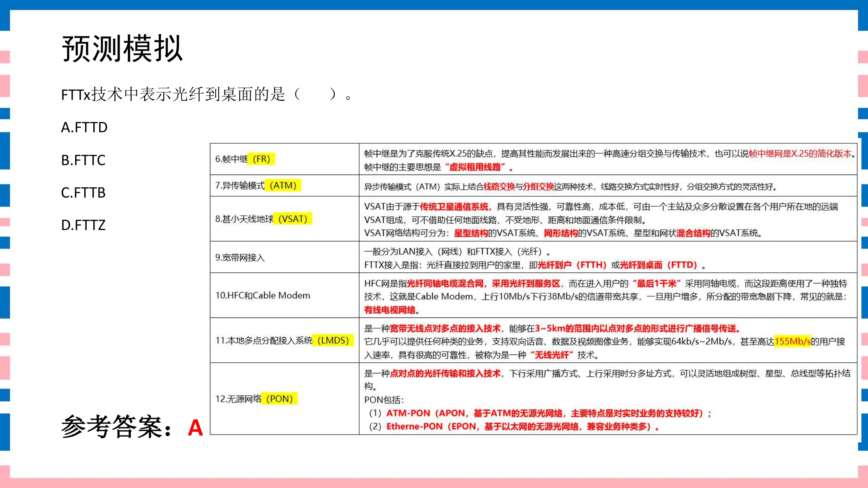Image resolution: width=868 pixels, height=488 pixels.
Task: Click the red text 光纤到户 (FTTH)
Action: [572, 265]
